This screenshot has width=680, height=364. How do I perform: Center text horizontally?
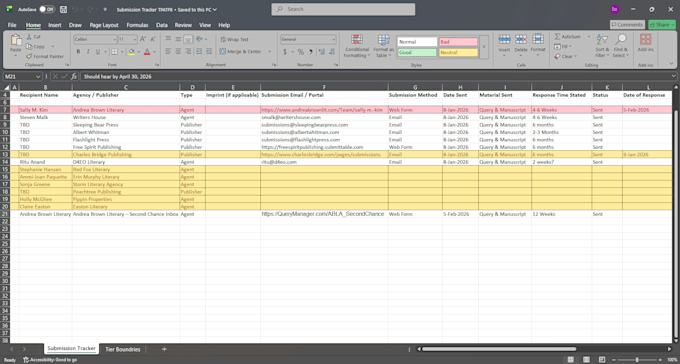click(178, 52)
